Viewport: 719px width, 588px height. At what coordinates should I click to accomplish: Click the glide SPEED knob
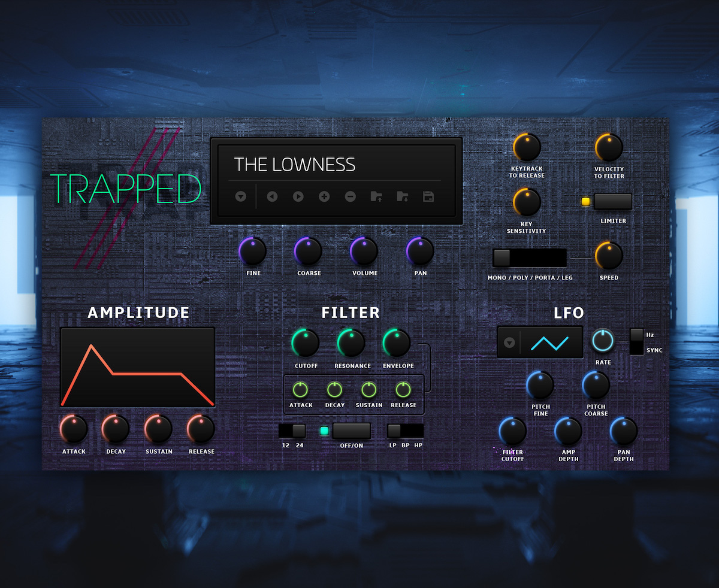click(609, 256)
